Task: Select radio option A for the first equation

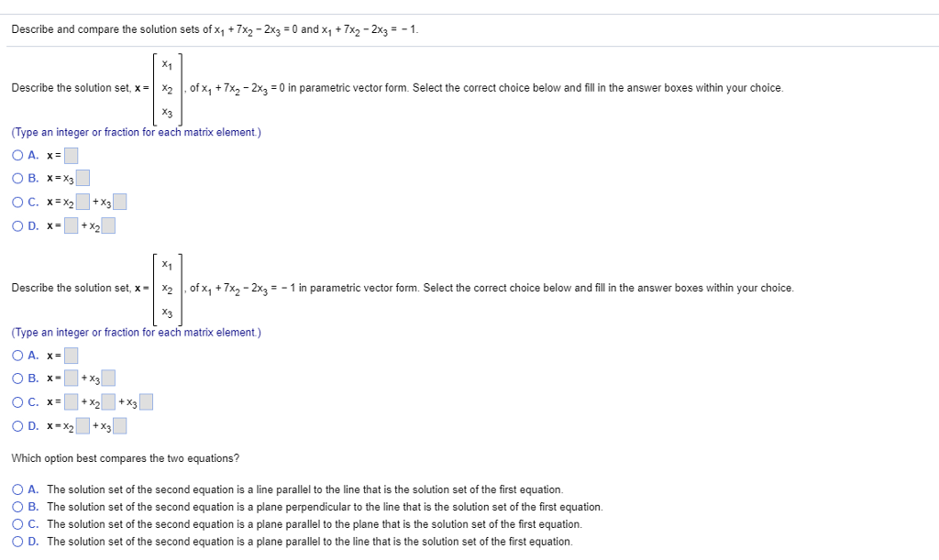Action: point(17,155)
